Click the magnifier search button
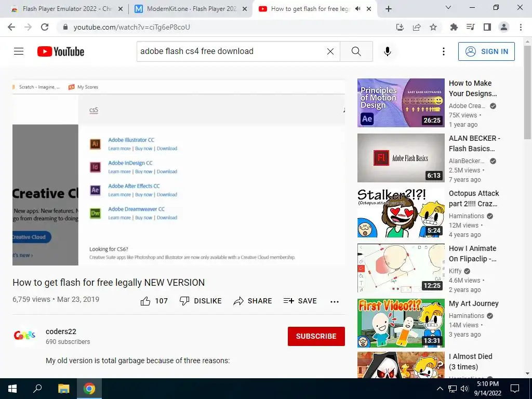Viewport: 532px width, 399px height. 356,51
